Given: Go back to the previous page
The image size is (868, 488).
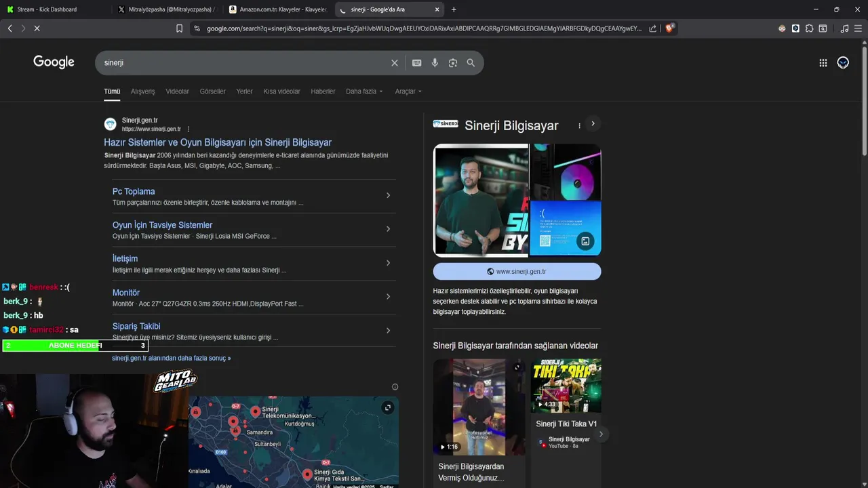Looking at the screenshot, I should click(x=9, y=28).
